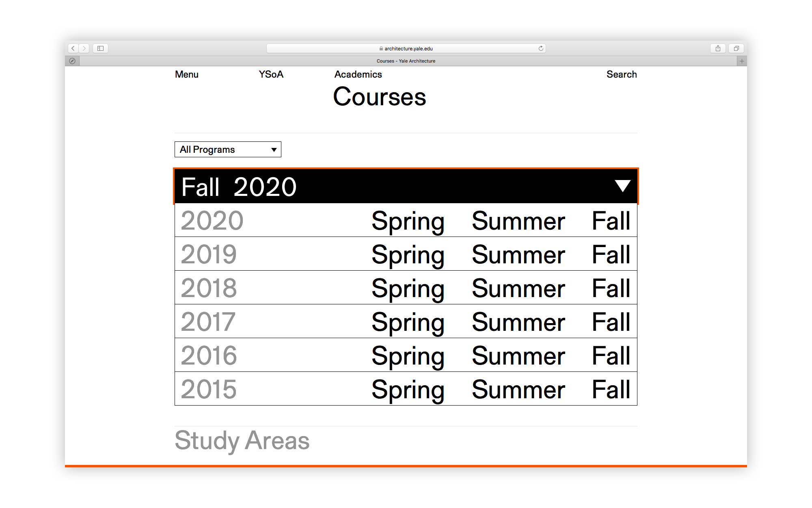
Task: Open Search in the top navigation
Action: [622, 74]
